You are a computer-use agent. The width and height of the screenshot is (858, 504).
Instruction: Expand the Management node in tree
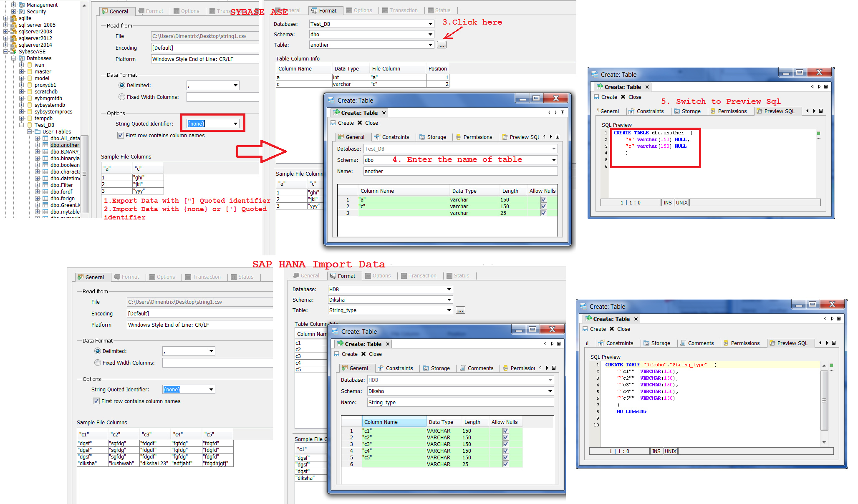tap(13, 5)
